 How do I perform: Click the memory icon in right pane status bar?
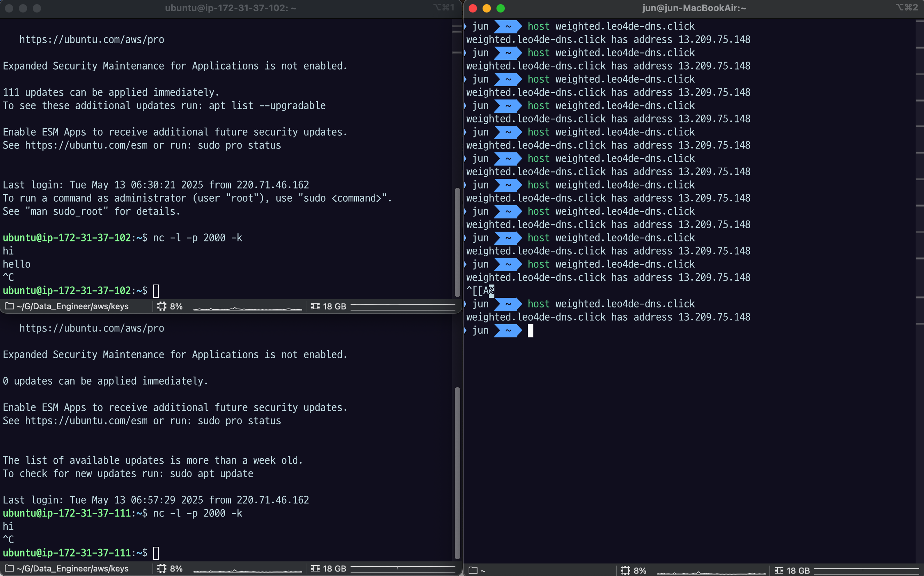click(779, 570)
